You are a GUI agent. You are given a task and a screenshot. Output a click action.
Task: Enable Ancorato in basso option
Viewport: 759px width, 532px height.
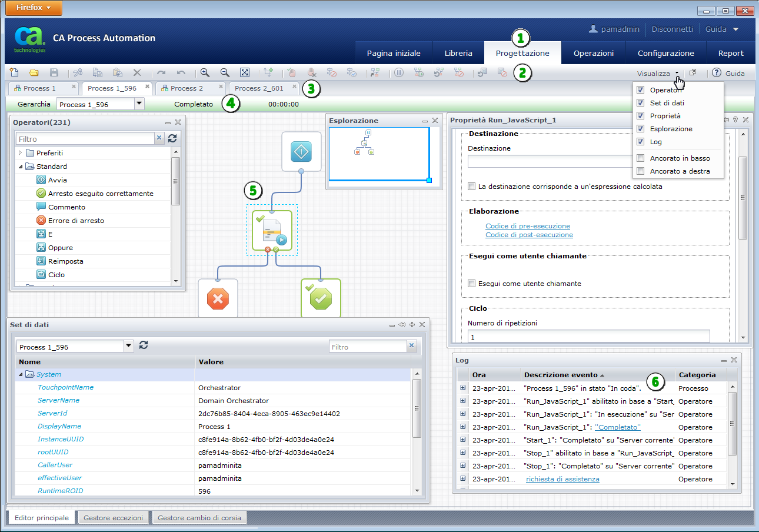641,158
